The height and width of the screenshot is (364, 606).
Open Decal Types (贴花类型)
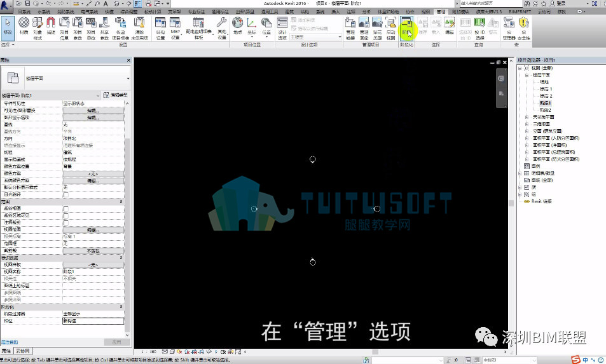tap(377, 28)
